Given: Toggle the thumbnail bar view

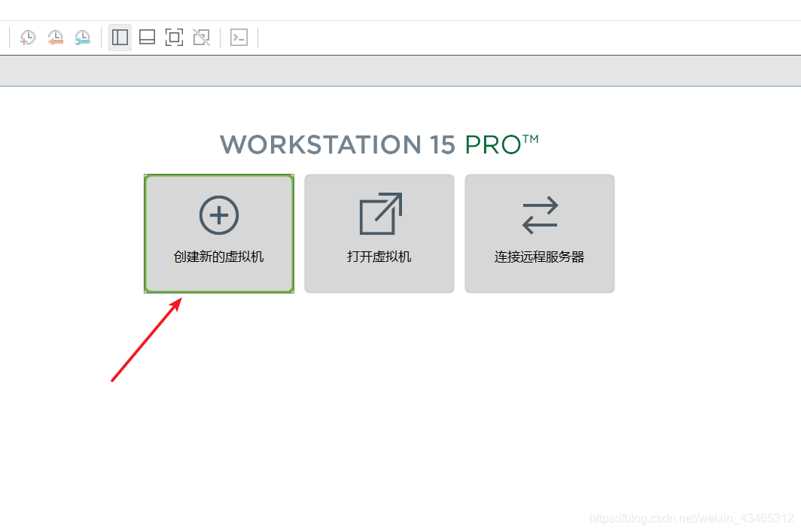Looking at the screenshot, I should pos(147,38).
